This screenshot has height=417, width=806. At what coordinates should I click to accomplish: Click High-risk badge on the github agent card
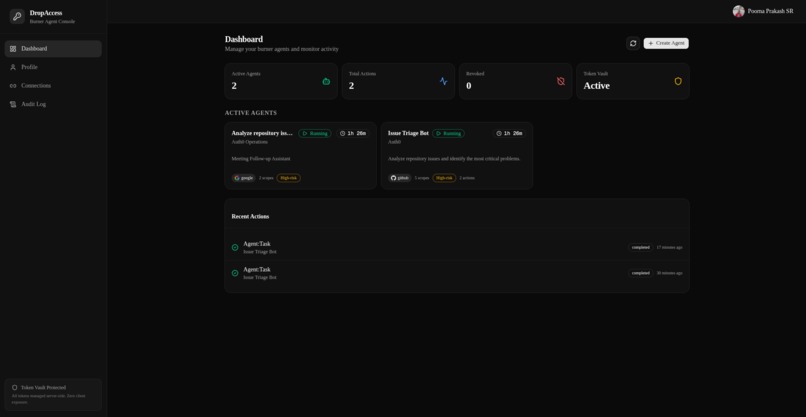coord(444,178)
